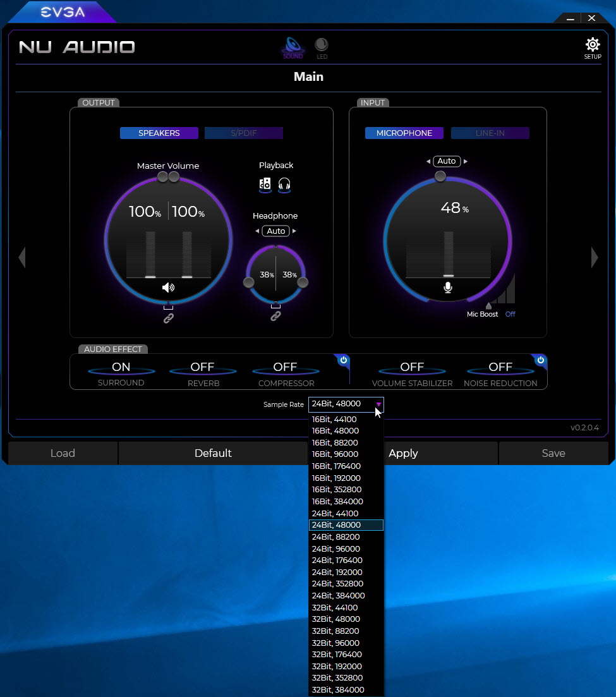Go to the previous page arrow
The width and height of the screenshot is (616, 697).
point(21,257)
